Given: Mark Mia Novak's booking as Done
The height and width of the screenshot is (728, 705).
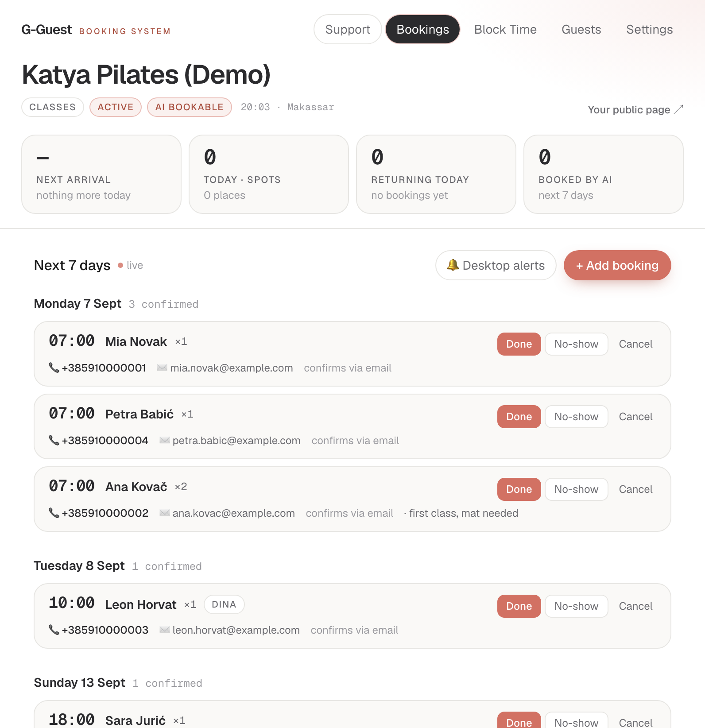Looking at the screenshot, I should pos(519,344).
